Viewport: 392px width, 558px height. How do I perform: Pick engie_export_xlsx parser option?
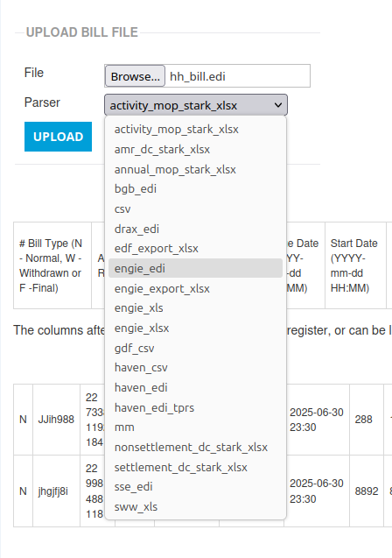click(195, 288)
